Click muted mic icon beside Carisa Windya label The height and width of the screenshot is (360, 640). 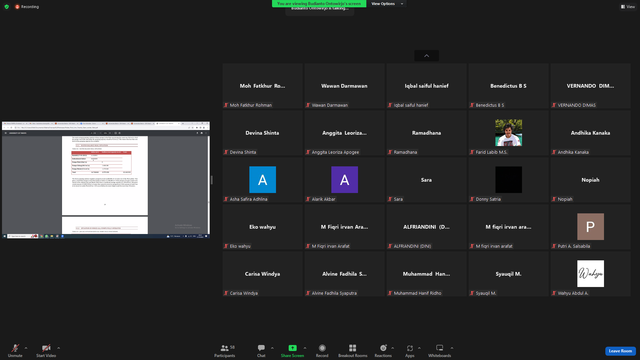[226, 293]
